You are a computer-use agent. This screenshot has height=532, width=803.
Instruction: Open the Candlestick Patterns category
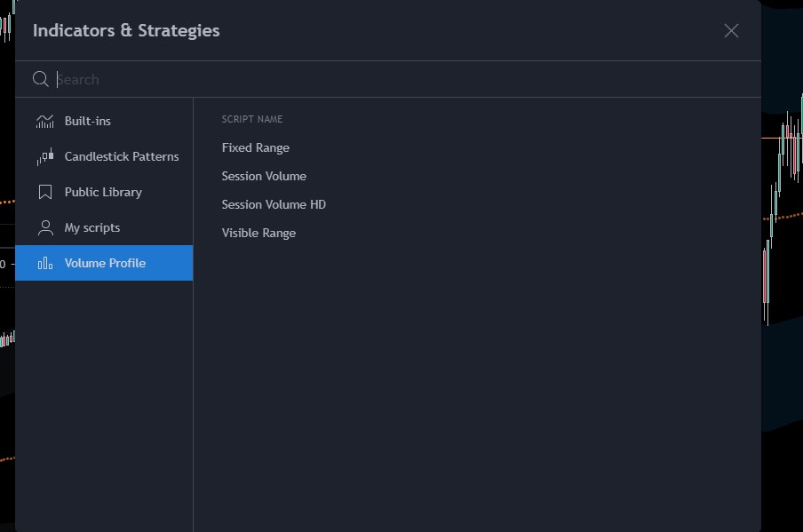[104, 156]
